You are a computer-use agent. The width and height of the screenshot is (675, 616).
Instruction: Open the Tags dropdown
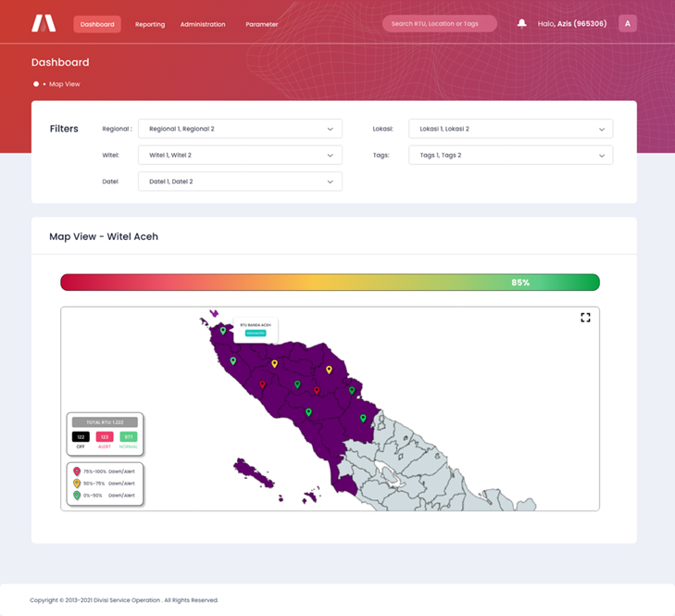click(510, 155)
